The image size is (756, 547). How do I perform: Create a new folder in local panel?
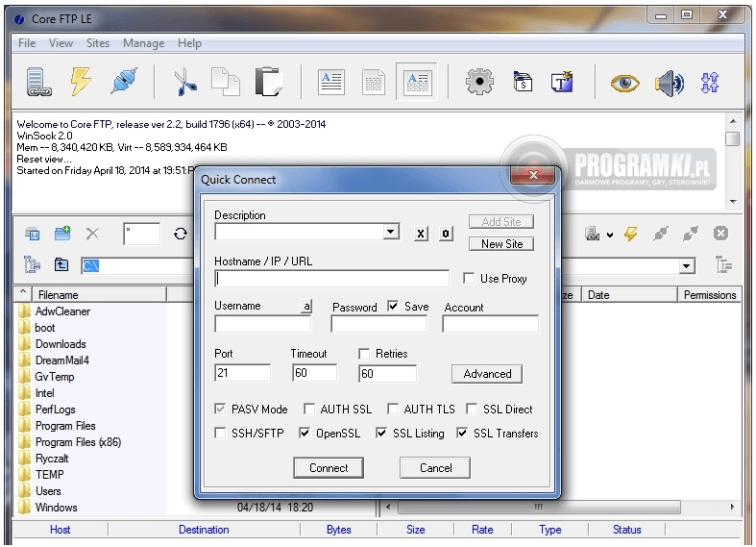tap(62, 234)
